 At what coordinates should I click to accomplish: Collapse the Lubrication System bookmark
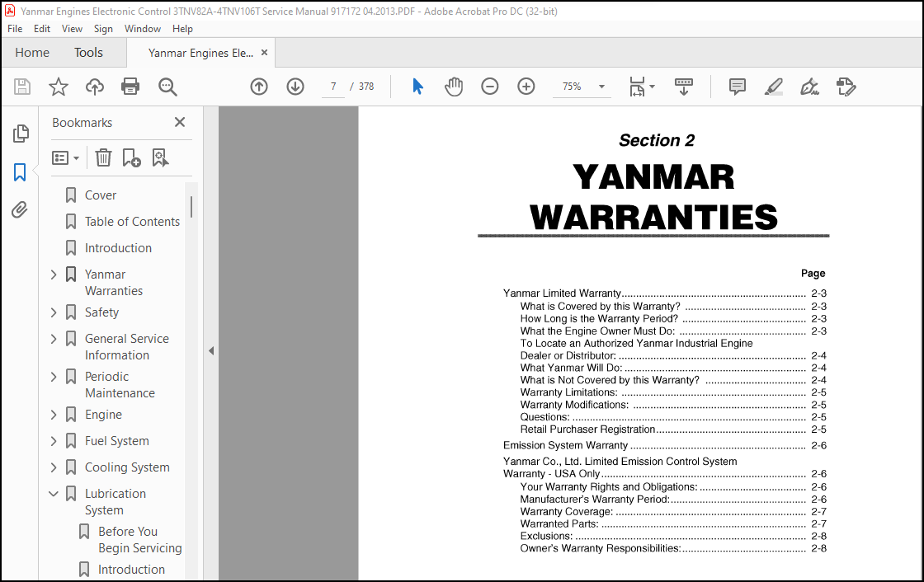54,494
